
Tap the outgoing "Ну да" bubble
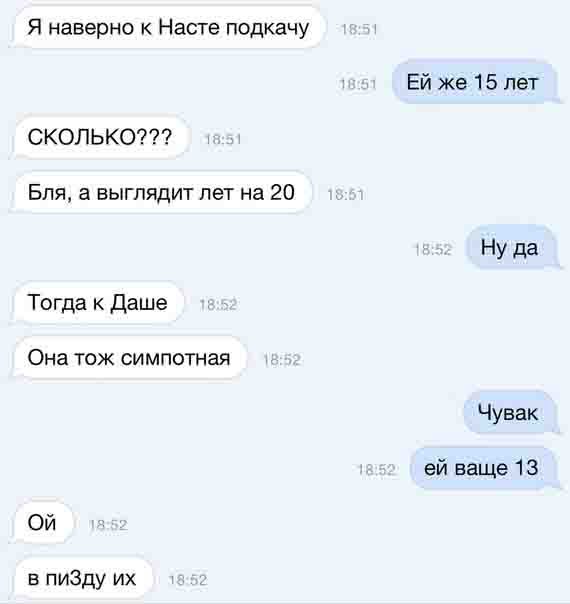pos(511,247)
